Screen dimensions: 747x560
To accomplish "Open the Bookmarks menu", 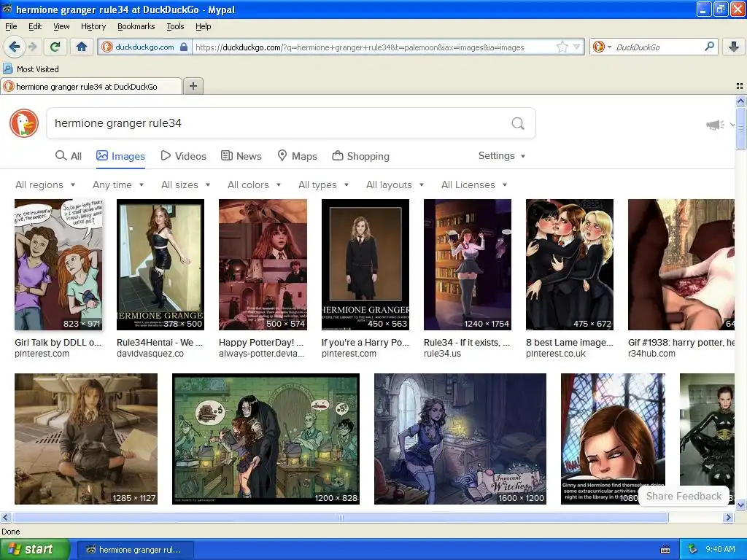I will click(x=136, y=26).
